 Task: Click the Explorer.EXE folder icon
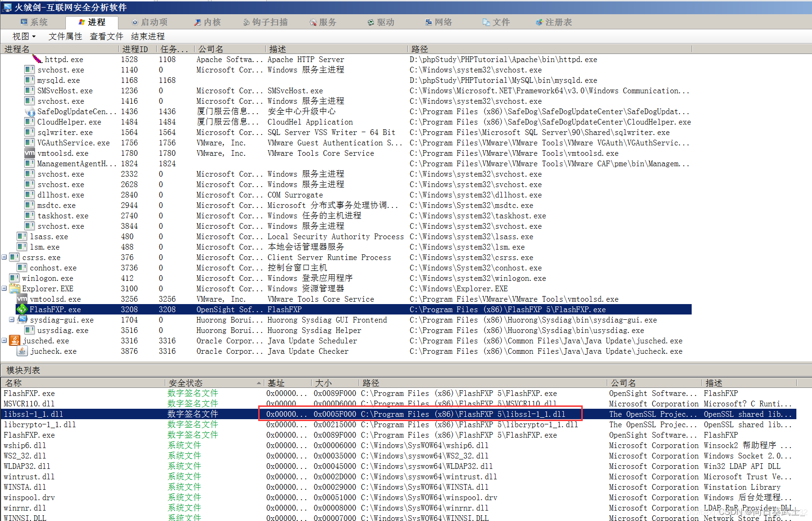point(14,288)
